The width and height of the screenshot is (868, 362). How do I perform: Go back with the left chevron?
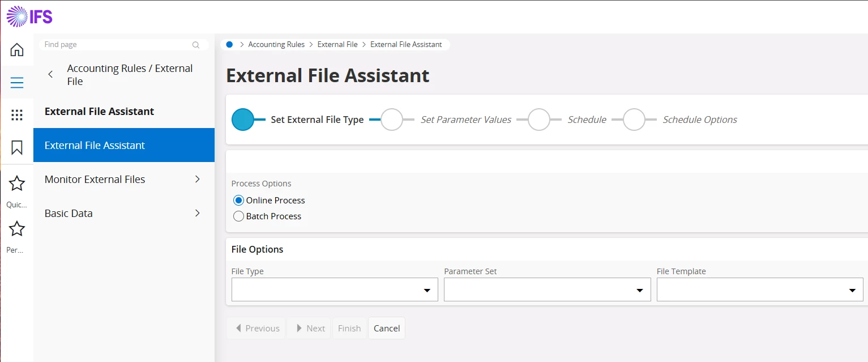pos(50,74)
